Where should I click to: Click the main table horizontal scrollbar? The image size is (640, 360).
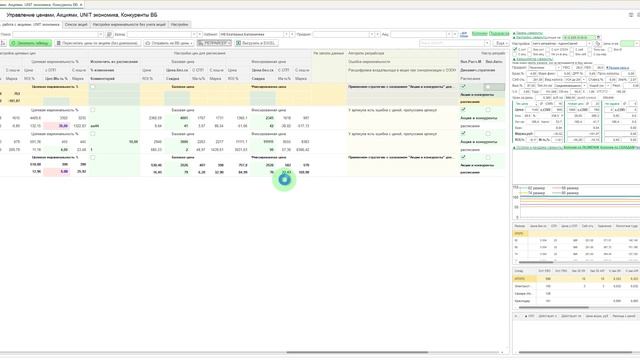357,352
